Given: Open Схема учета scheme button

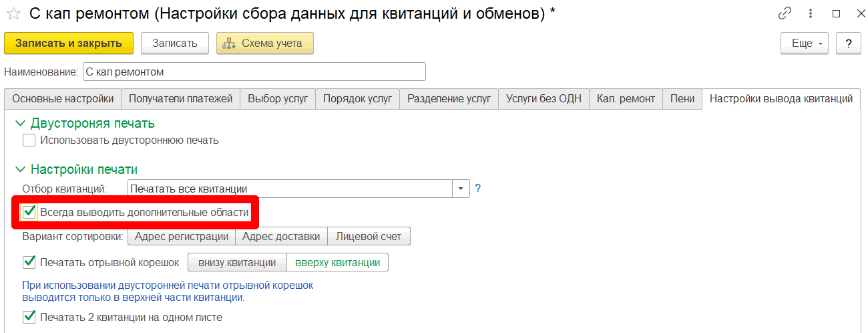Looking at the screenshot, I should [x=264, y=43].
